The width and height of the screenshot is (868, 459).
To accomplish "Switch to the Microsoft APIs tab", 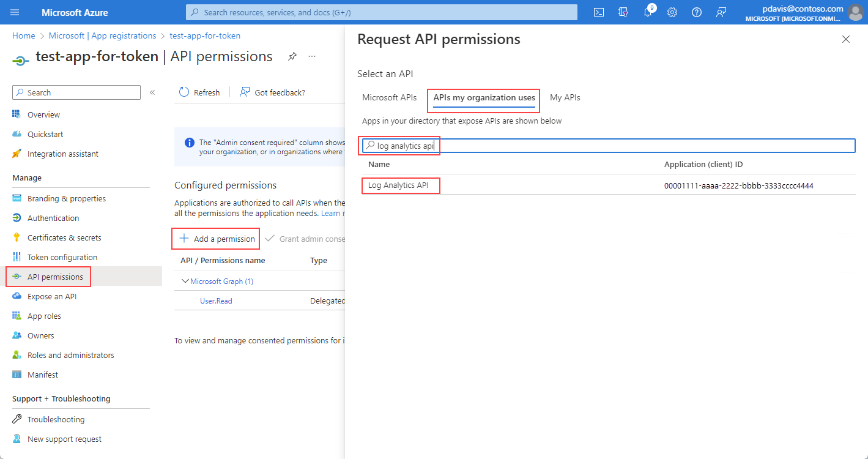I will tap(389, 97).
